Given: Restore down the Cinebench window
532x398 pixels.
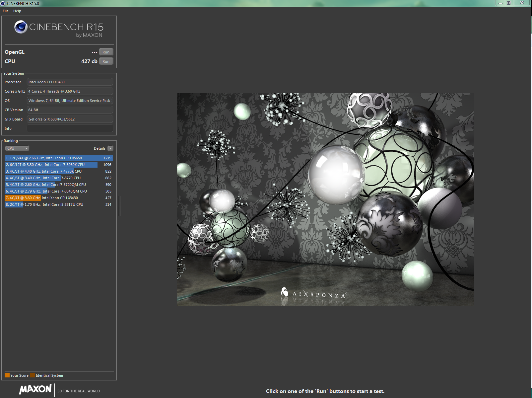Looking at the screenshot, I should [509, 3].
